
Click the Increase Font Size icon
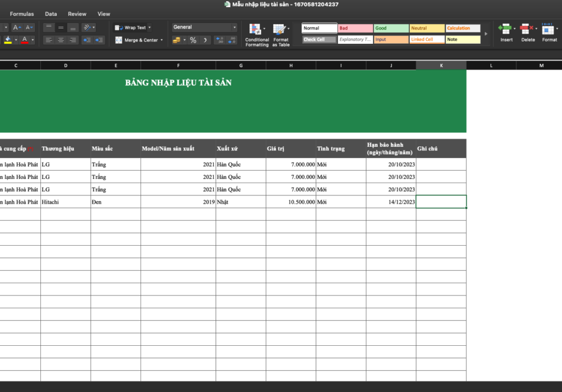(x=17, y=27)
